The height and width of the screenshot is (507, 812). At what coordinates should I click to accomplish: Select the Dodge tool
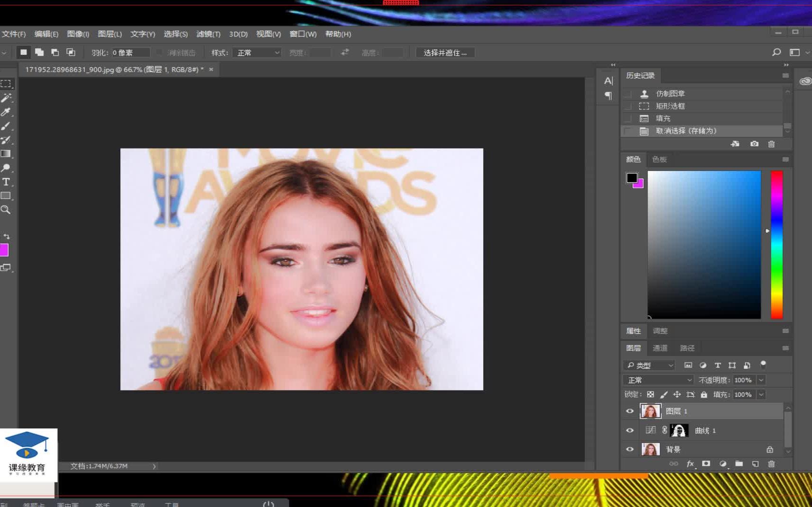tap(6, 168)
